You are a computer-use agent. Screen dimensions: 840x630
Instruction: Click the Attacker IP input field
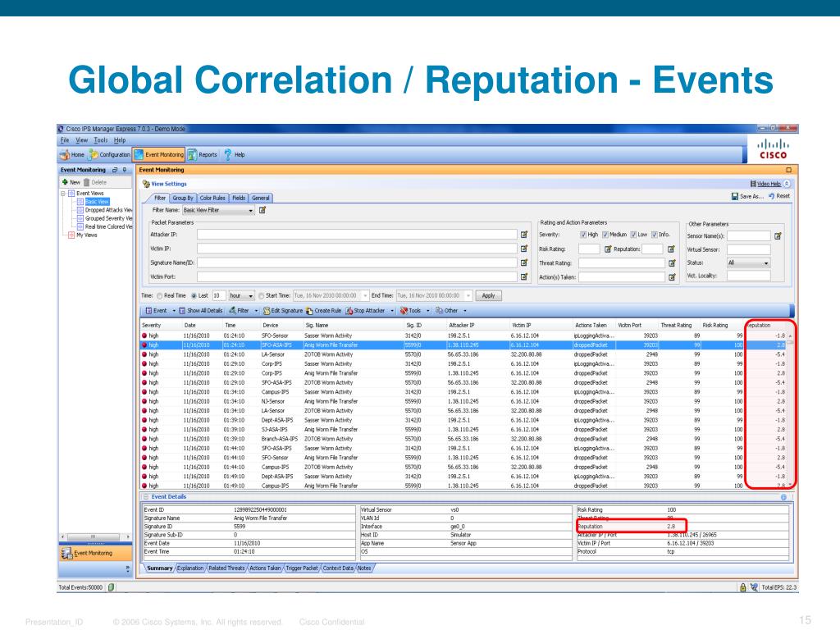(357, 235)
